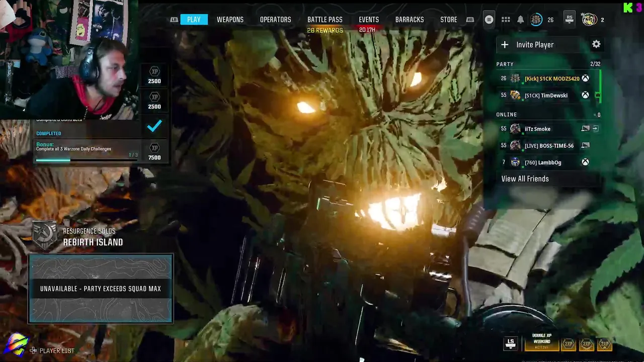Click Xbox icon next to TimDewski
Screen dimensions: 644x362
tap(586, 95)
